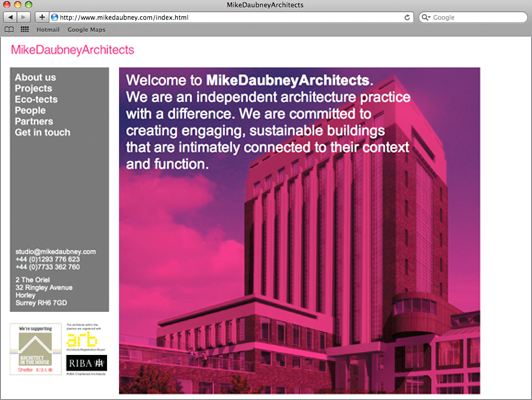This screenshot has height=400, width=532.
Task: Select Get in touch link
Action: pos(42,132)
